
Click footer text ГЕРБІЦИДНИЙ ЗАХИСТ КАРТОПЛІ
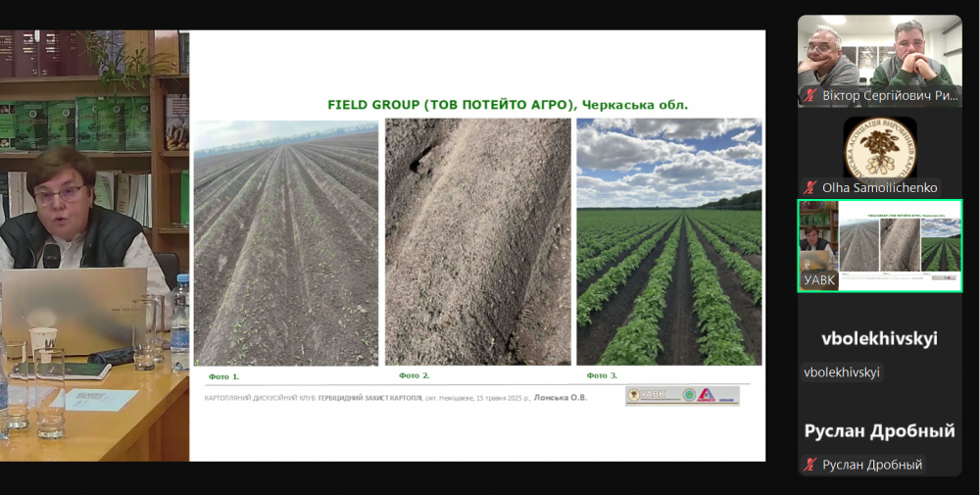[x=370, y=398]
